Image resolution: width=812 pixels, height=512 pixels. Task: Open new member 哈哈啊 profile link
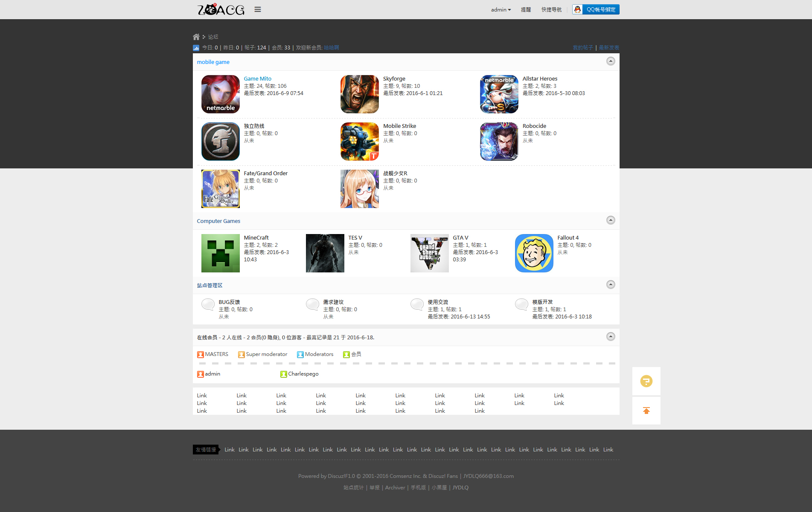click(x=332, y=48)
